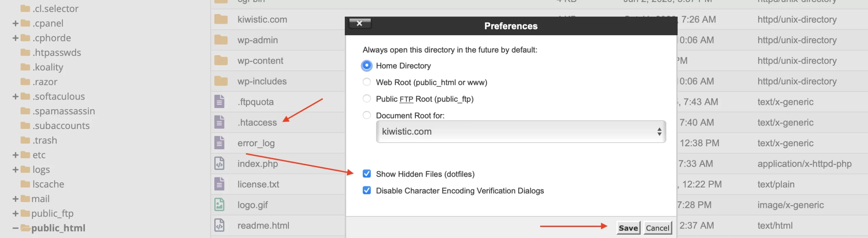Click the wp-content folder icon
Image resolution: width=868 pixels, height=238 pixels.
pyautogui.click(x=221, y=61)
